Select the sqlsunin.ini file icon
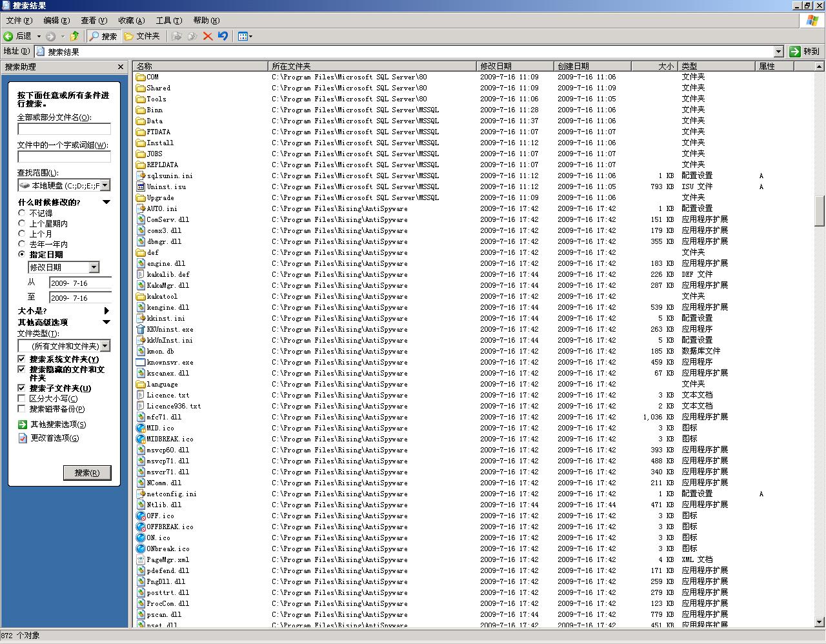This screenshot has height=644, width=826. pyautogui.click(x=141, y=176)
